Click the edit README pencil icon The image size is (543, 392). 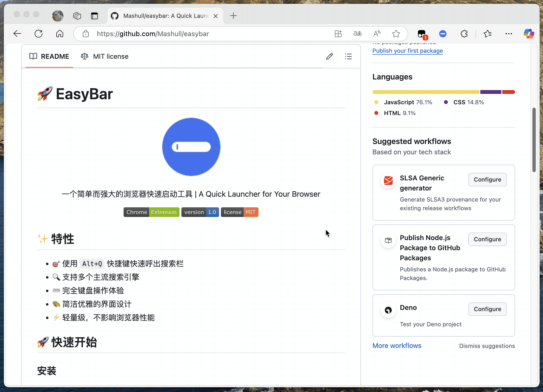coord(330,56)
